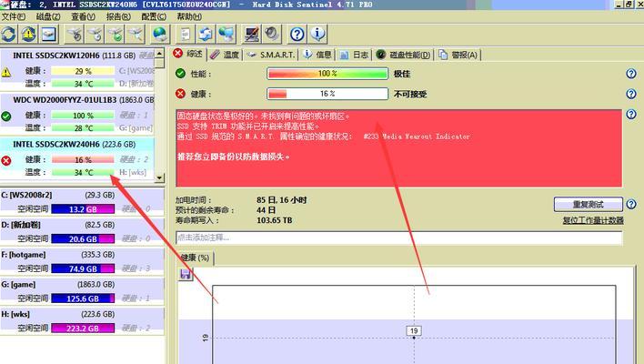This screenshot has height=364, width=644.
Task: Click the fourth disk test tool icon
Action: [x=136, y=34]
